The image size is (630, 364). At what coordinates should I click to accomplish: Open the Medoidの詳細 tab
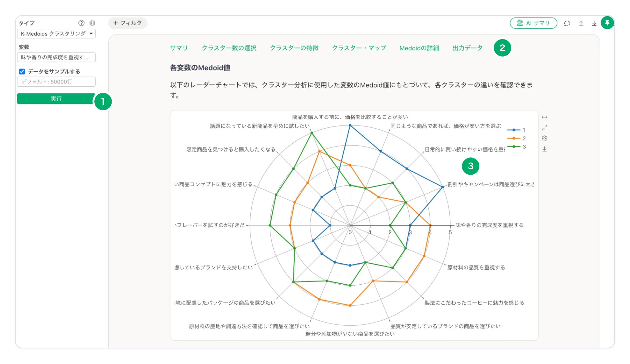click(419, 48)
